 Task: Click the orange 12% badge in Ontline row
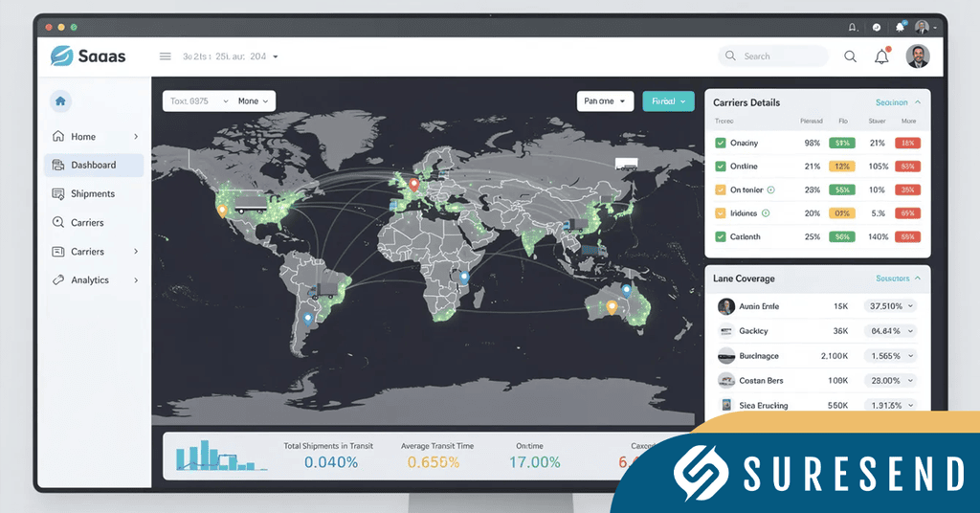tap(842, 167)
